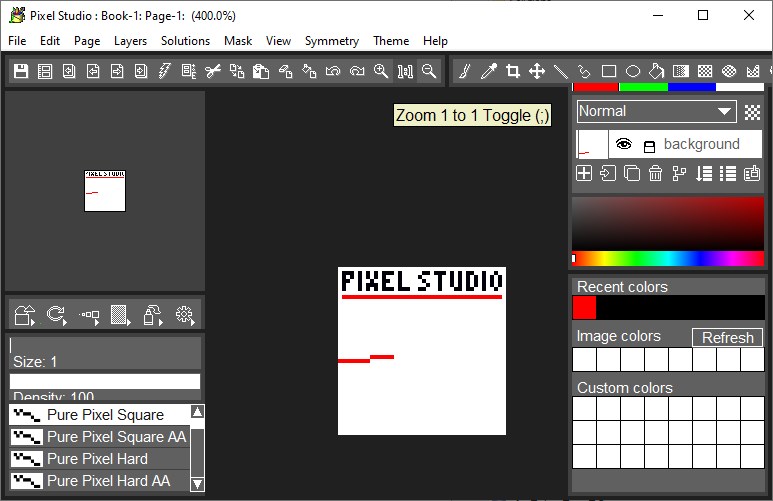This screenshot has height=501, width=773.
Task: Select the paintbrush tool
Action: click(464, 72)
